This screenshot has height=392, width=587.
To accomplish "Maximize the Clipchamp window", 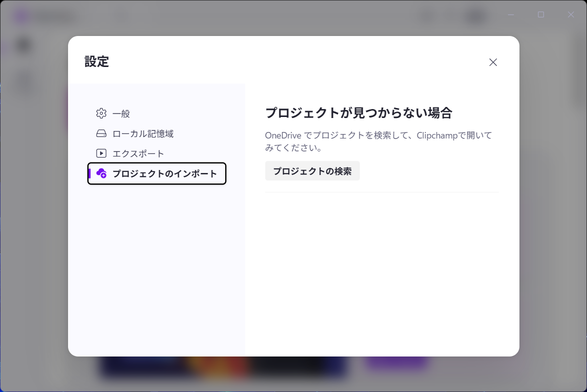I will pos(541,14).
